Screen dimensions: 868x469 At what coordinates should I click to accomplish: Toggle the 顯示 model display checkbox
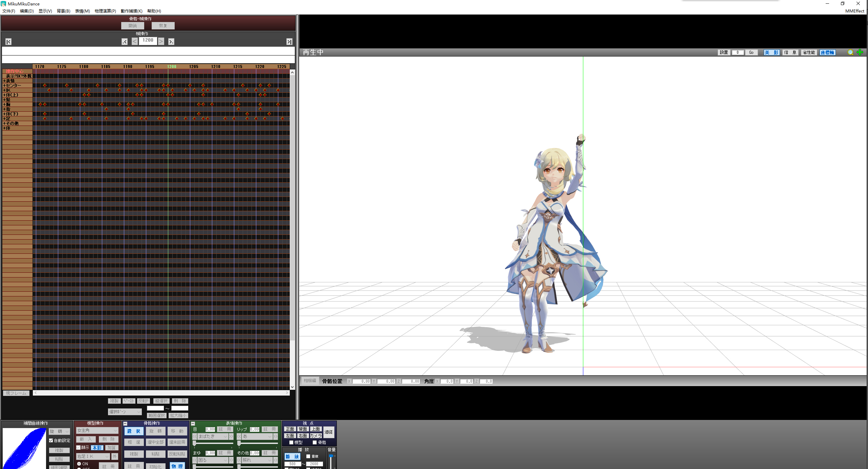(x=79, y=447)
